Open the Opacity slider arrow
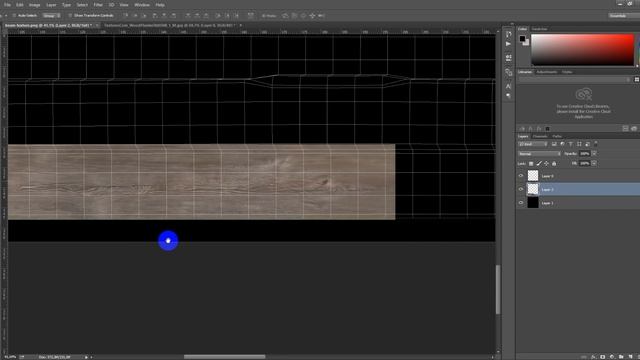 [x=594, y=154]
